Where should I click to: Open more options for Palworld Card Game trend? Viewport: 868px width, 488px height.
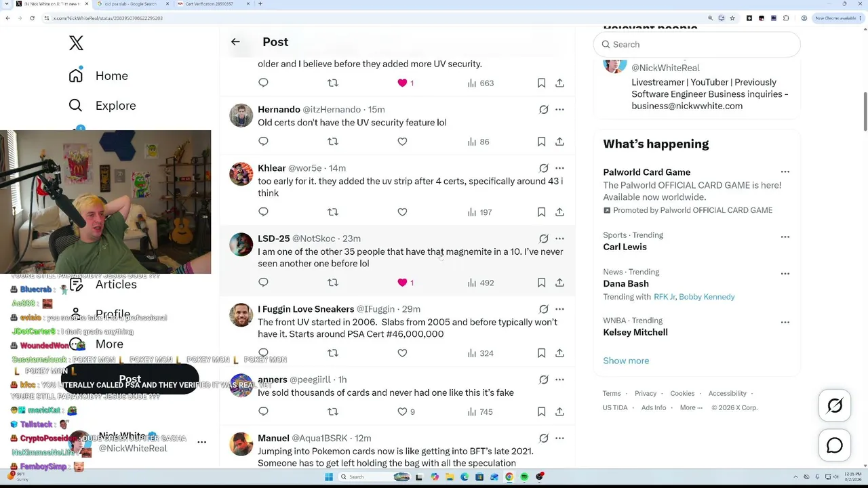coord(785,172)
